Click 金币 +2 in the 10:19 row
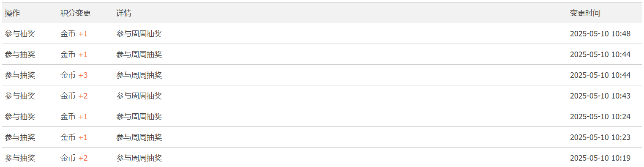Viewport: 644px width, 167px height. click(x=74, y=158)
